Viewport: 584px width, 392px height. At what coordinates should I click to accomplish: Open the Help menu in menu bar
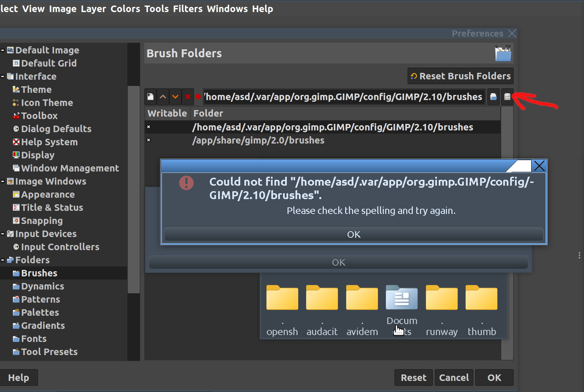click(x=263, y=9)
